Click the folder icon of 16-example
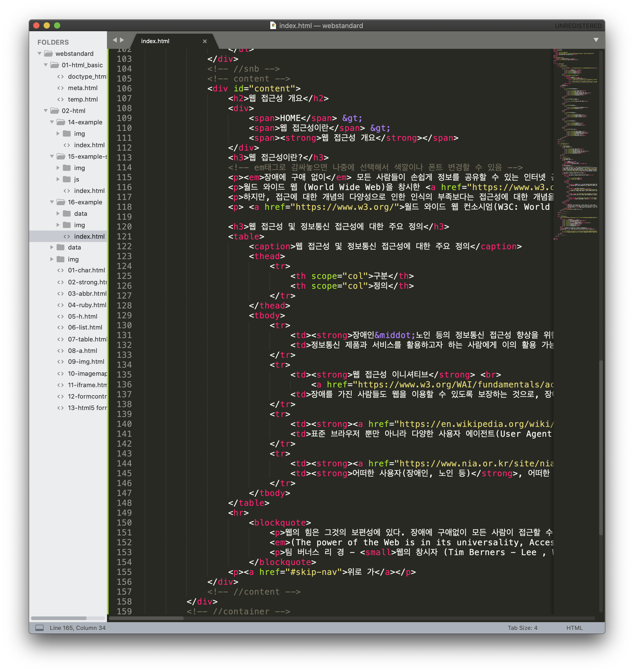This screenshot has width=634, height=672. coord(61,202)
